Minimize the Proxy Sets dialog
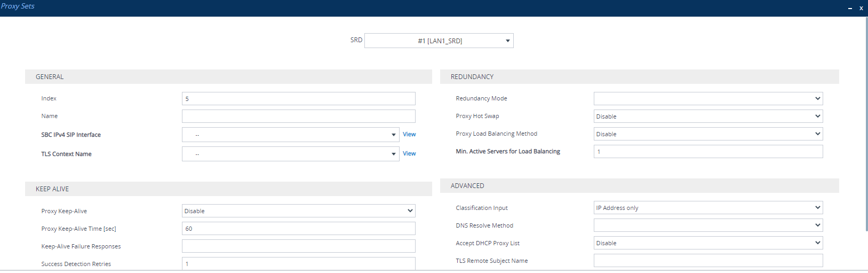The image size is (868, 273). [x=850, y=8]
